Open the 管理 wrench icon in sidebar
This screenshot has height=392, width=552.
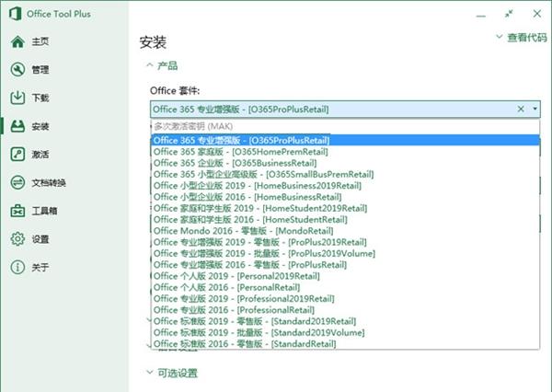(17, 69)
